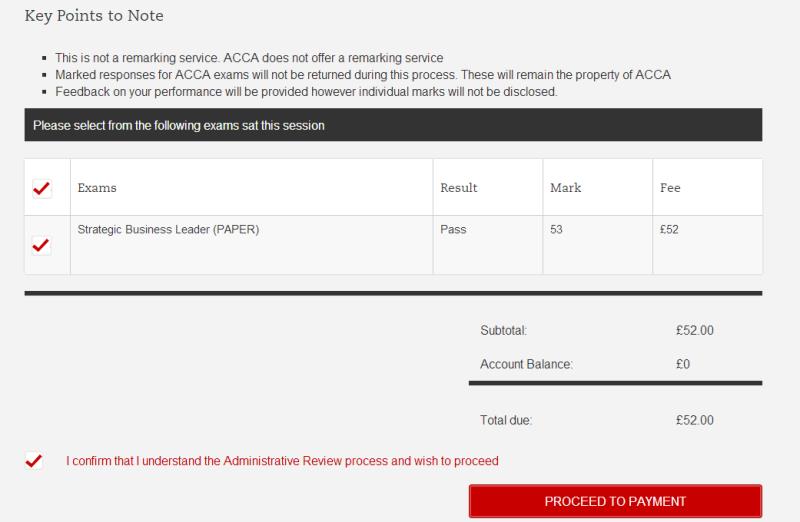Toggle the Administrative Review confirmation checkbox
The width and height of the screenshot is (800, 522).
click(x=34, y=461)
